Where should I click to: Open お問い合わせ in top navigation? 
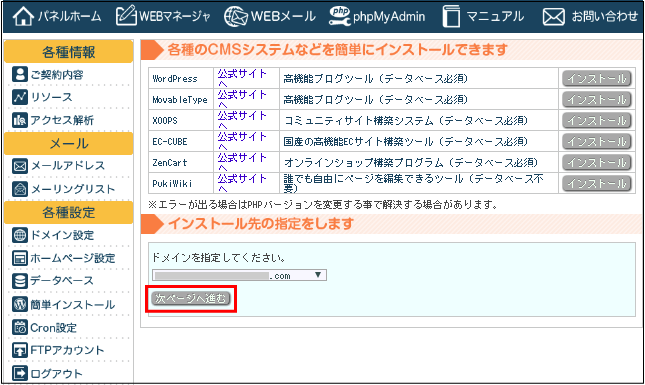coord(590,17)
